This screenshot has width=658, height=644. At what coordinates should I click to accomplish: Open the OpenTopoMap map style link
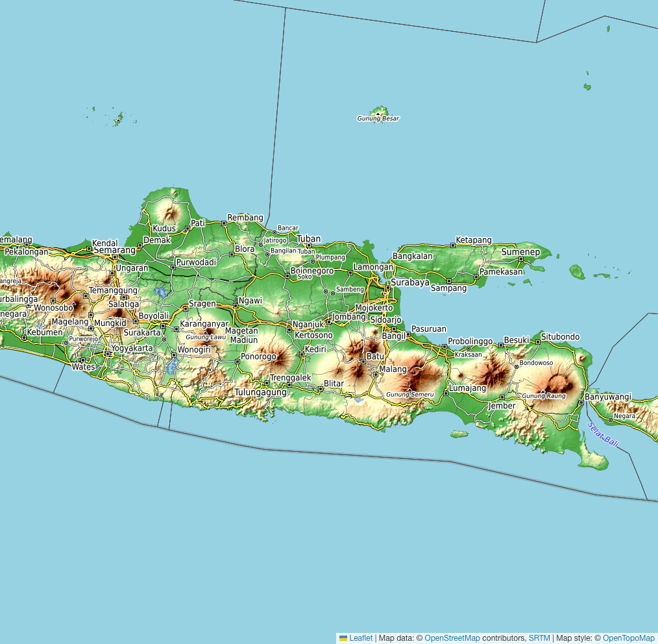point(629,638)
